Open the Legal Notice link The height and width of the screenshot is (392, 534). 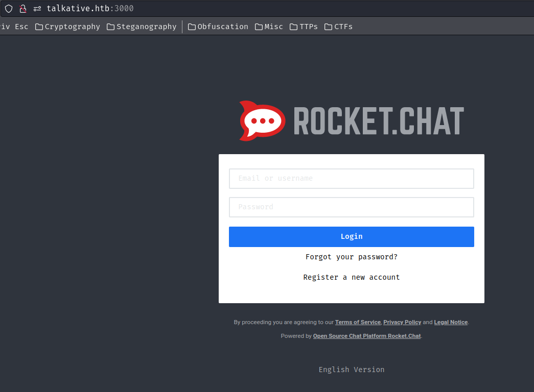[451, 322]
